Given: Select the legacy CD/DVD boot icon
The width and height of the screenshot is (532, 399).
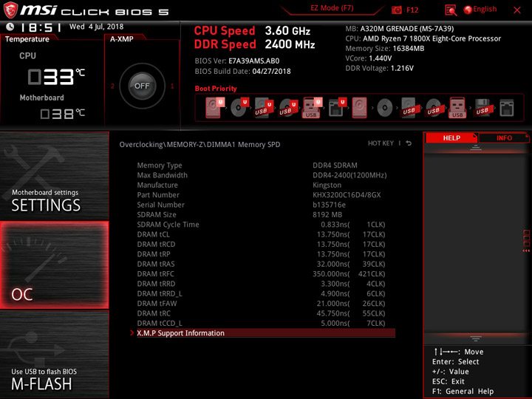Looking at the screenshot, I should pos(385,108).
